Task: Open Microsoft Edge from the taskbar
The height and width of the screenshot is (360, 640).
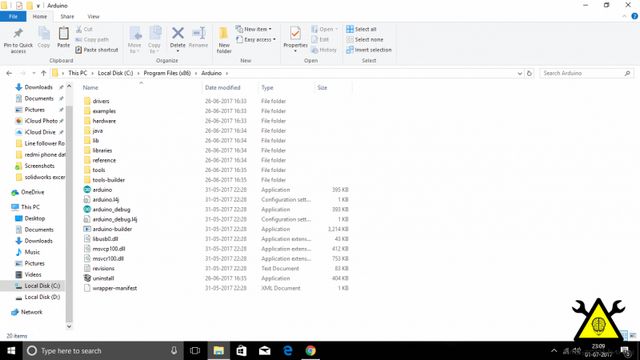Action: pos(288,351)
